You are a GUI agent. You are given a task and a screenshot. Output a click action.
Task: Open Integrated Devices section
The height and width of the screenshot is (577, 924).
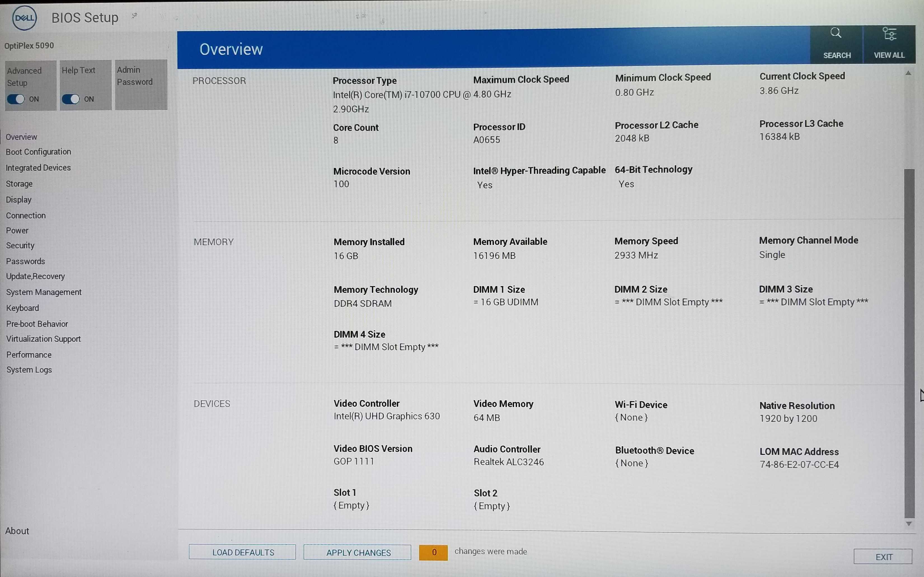coord(38,168)
